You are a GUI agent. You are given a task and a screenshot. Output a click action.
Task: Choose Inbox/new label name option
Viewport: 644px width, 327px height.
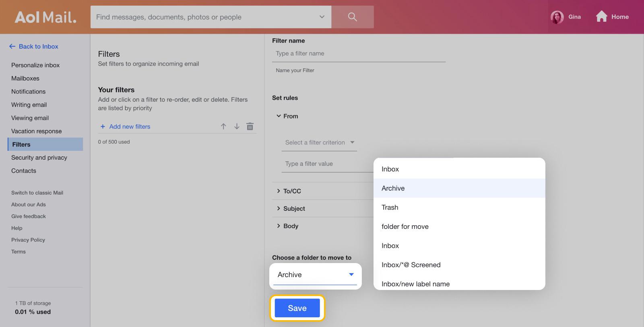[x=459, y=284]
